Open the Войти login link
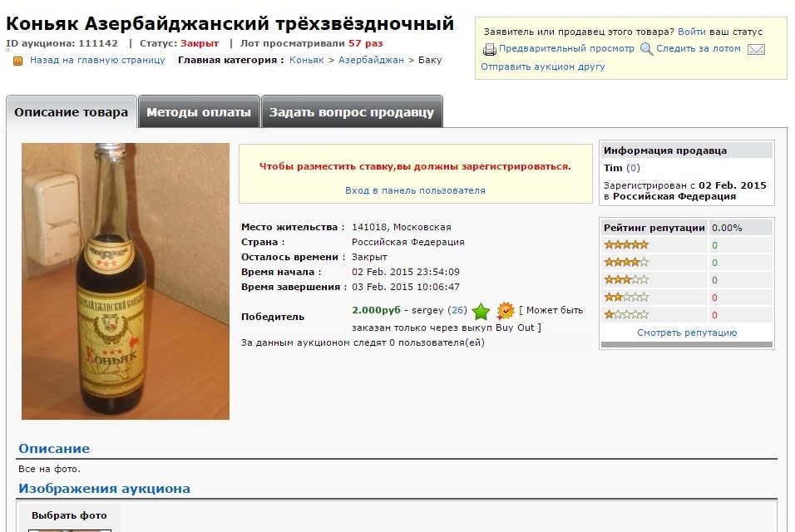Image resolution: width=795 pixels, height=532 pixels. click(692, 32)
